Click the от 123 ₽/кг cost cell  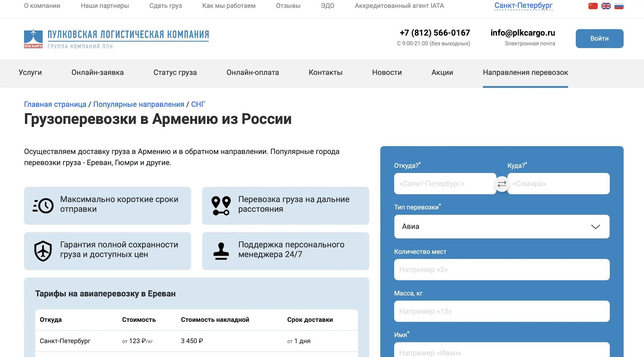[x=137, y=341]
